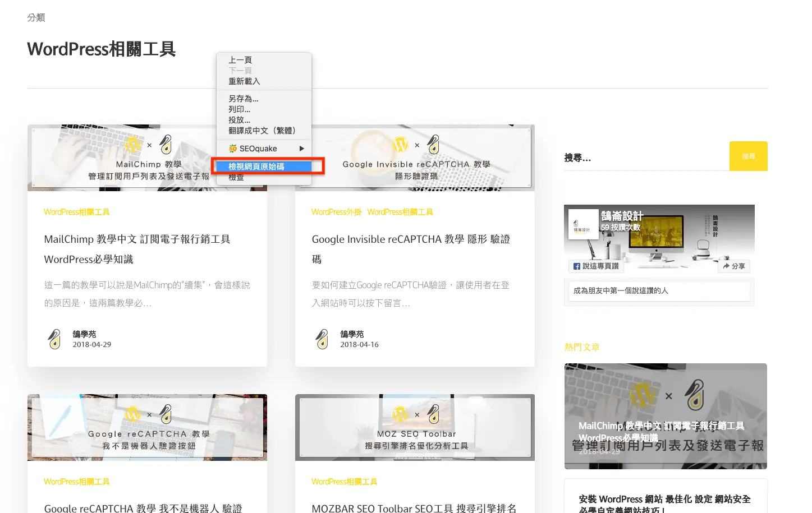Click author avatar icon on Invisible reCAPTCHA card
Image resolution: width=812 pixels, height=513 pixels.
pos(322,339)
